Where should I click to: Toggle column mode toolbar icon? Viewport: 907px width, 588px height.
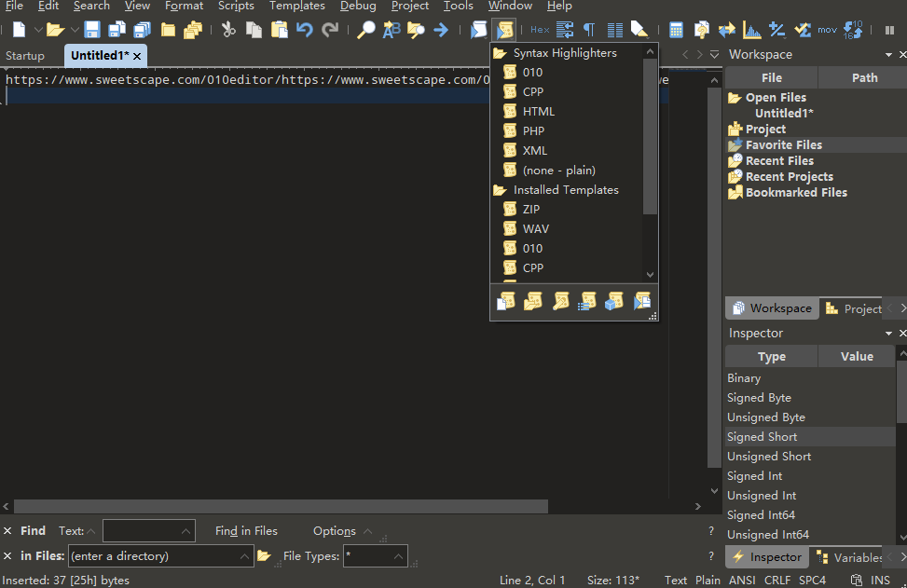coord(615,30)
